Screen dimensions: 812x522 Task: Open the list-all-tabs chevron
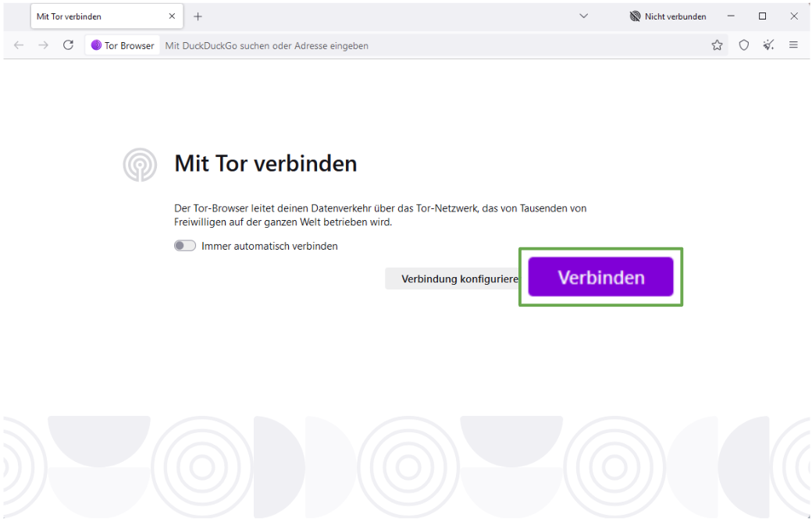583,16
